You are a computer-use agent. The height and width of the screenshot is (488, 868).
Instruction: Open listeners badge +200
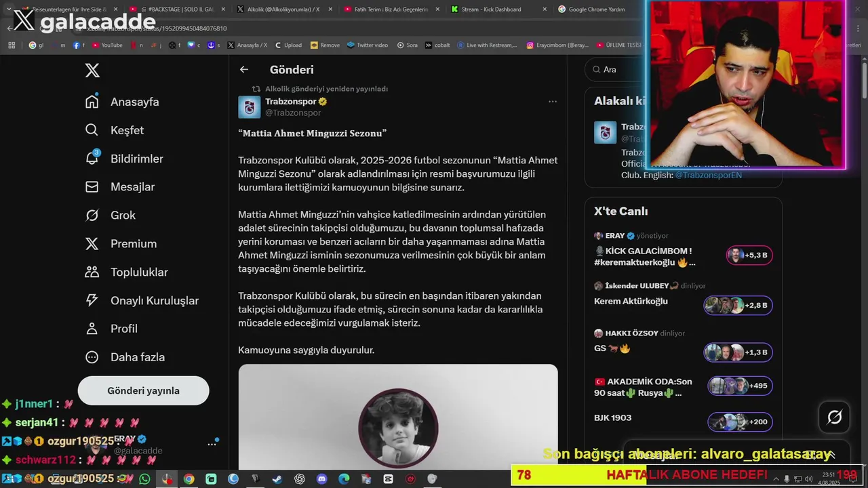pos(740,422)
